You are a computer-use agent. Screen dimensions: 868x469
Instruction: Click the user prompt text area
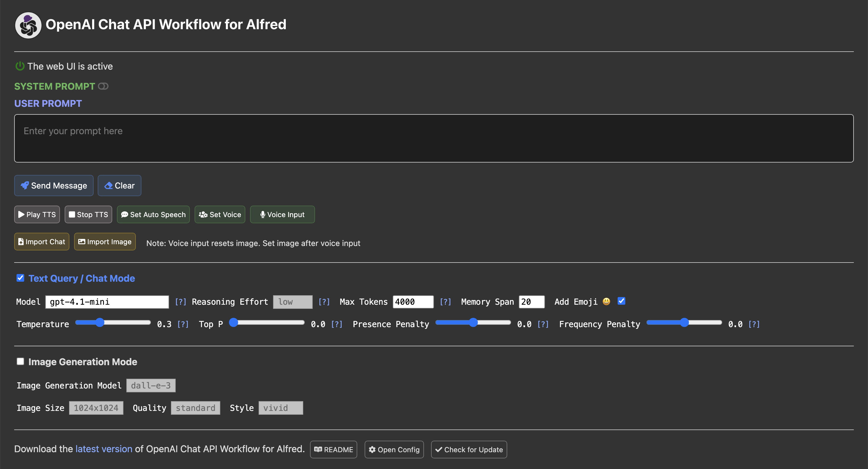pos(433,138)
